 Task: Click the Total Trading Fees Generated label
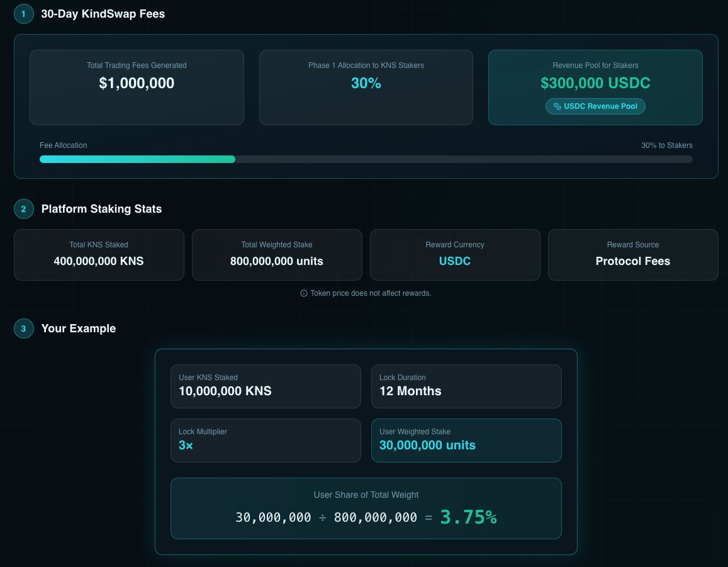tap(137, 65)
